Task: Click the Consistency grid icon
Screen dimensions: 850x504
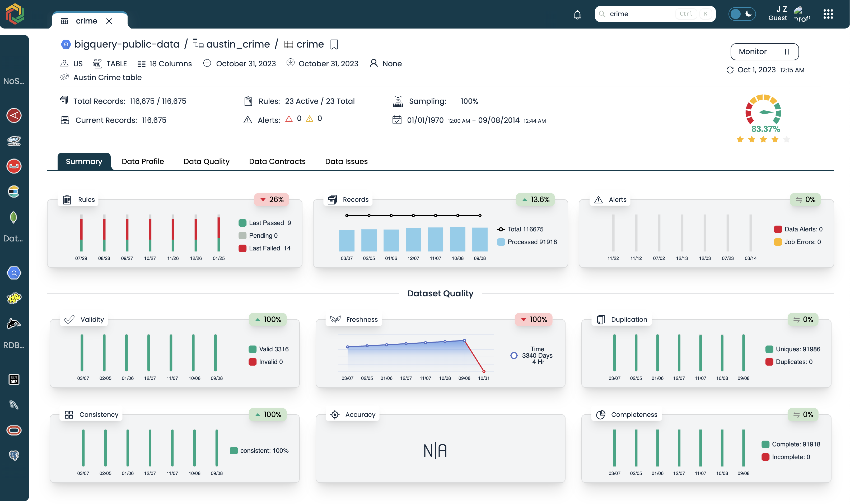Action: pyautogui.click(x=69, y=415)
